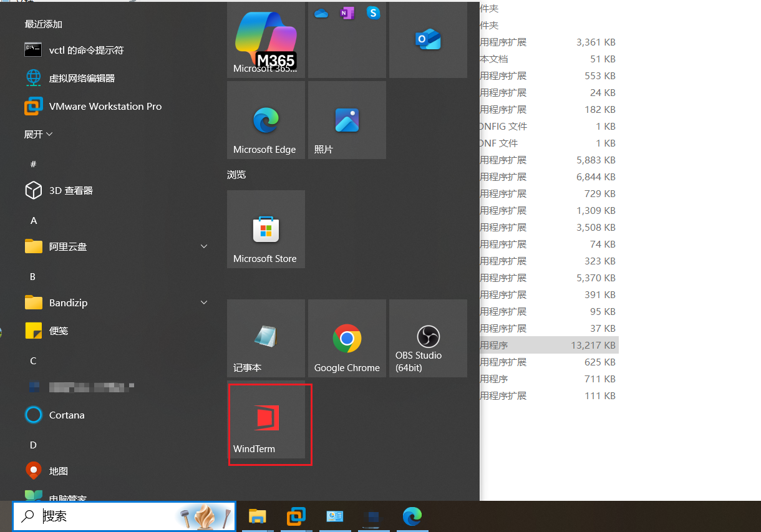Open Microsoft Edge from the taskbar
The image size is (761, 532).
(412, 516)
